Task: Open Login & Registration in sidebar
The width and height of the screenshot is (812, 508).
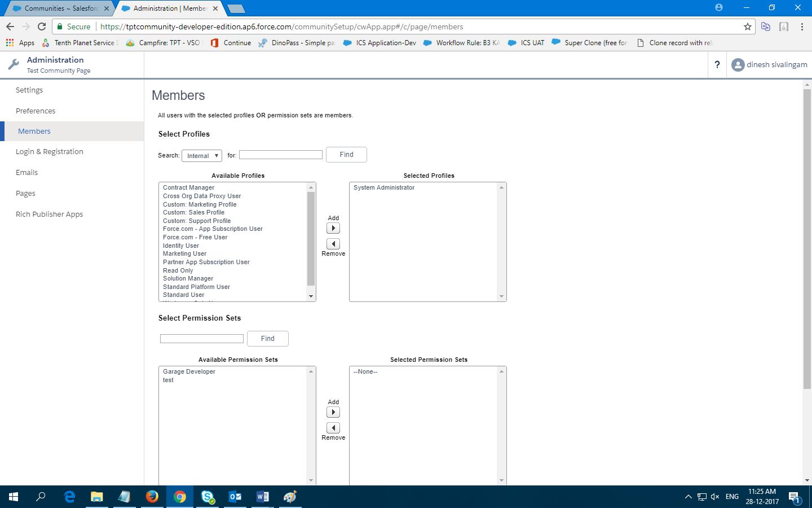Action: [50, 151]
